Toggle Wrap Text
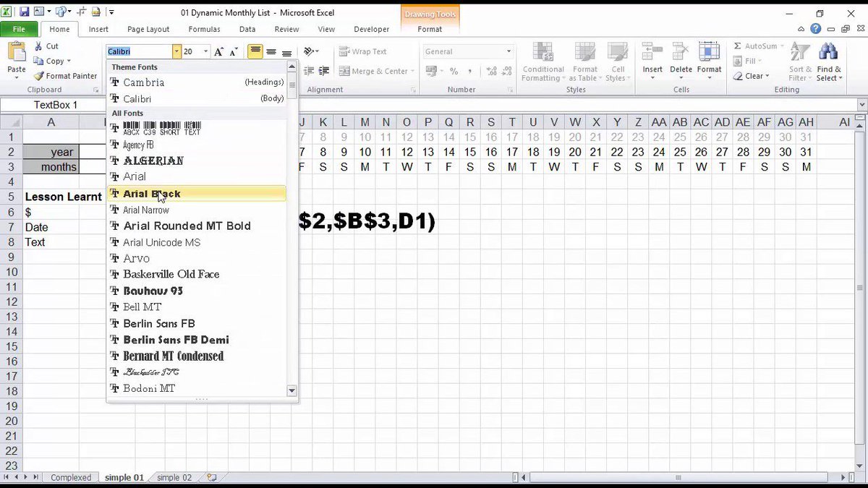This screenshot has width=868, height=488. [x=363, y=52]
